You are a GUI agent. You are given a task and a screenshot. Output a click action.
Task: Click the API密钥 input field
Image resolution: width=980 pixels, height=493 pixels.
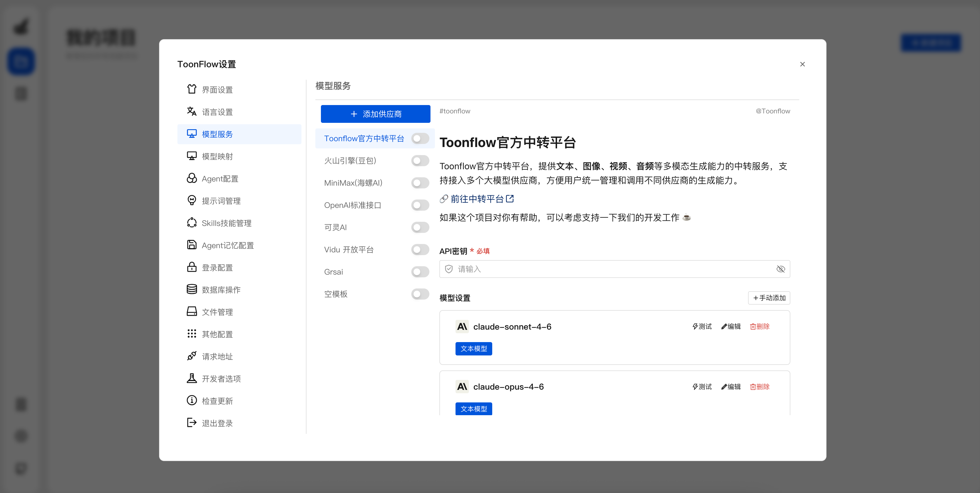(615, 269)
